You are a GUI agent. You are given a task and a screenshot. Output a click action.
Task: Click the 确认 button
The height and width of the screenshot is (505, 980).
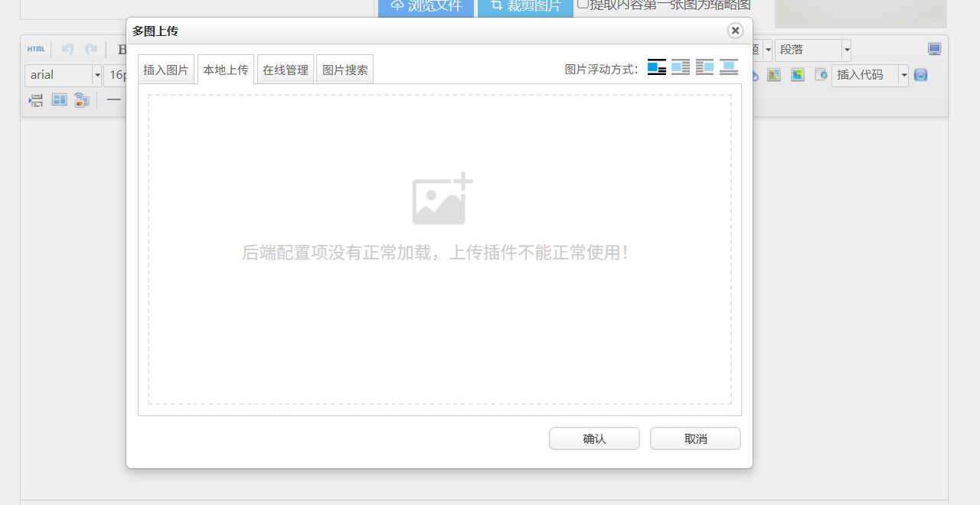594,438
